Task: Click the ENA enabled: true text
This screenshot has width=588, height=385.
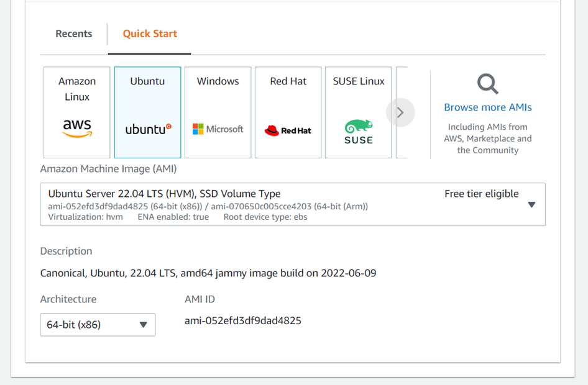Action: coord(173,217)
